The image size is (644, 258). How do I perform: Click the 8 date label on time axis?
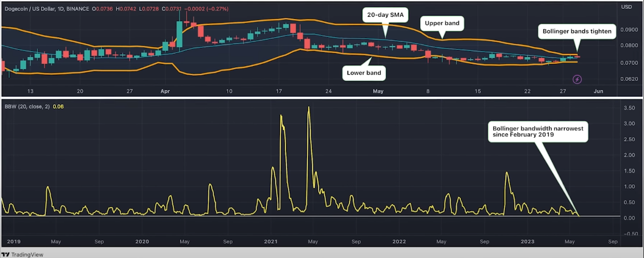[428, 91]
